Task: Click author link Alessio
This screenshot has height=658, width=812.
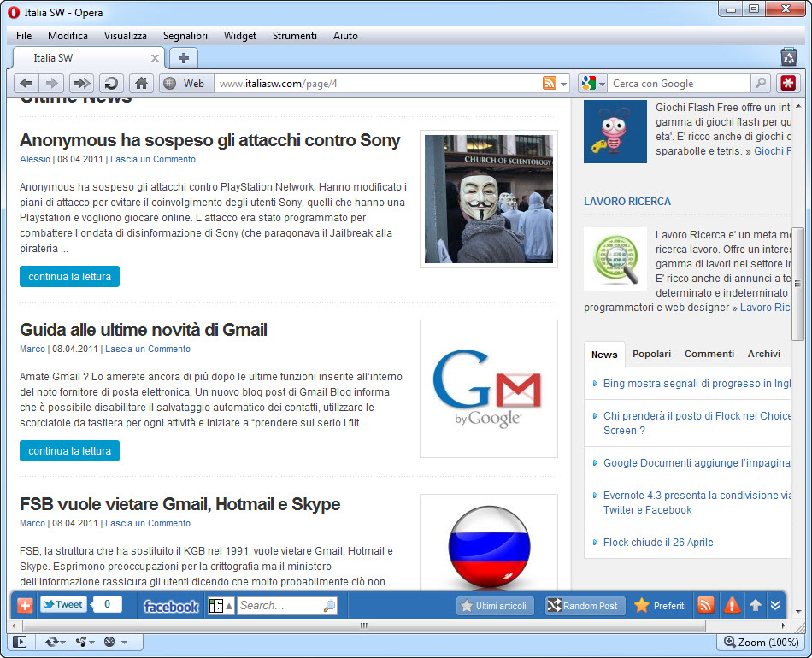Action: (35, 159)
